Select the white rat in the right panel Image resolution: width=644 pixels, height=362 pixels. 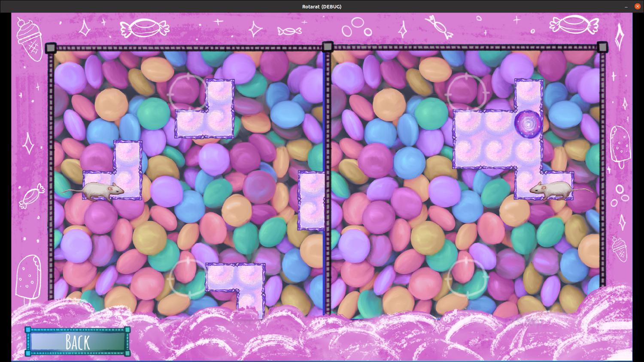(x=553, y=189)
